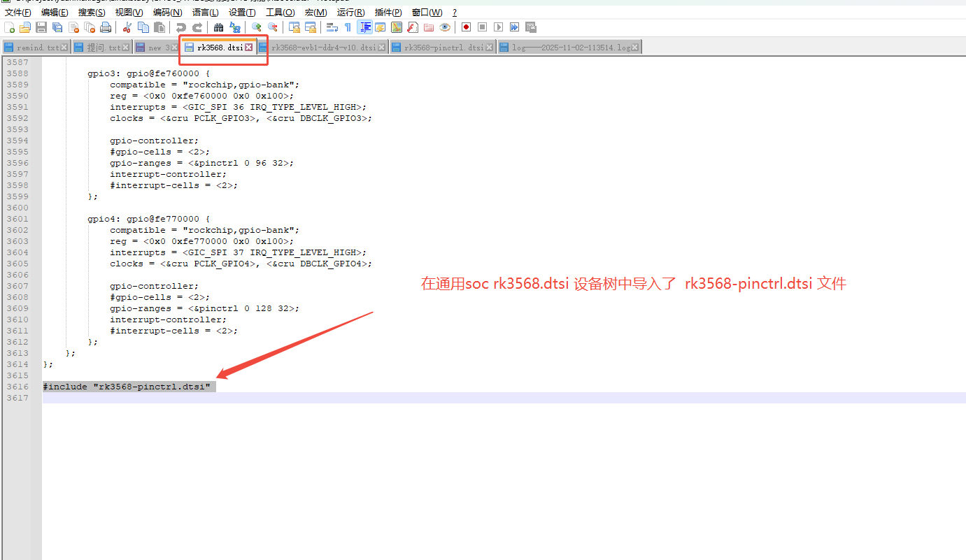Create a new file with the toolbar icon
966x560 pixels.
10,27
